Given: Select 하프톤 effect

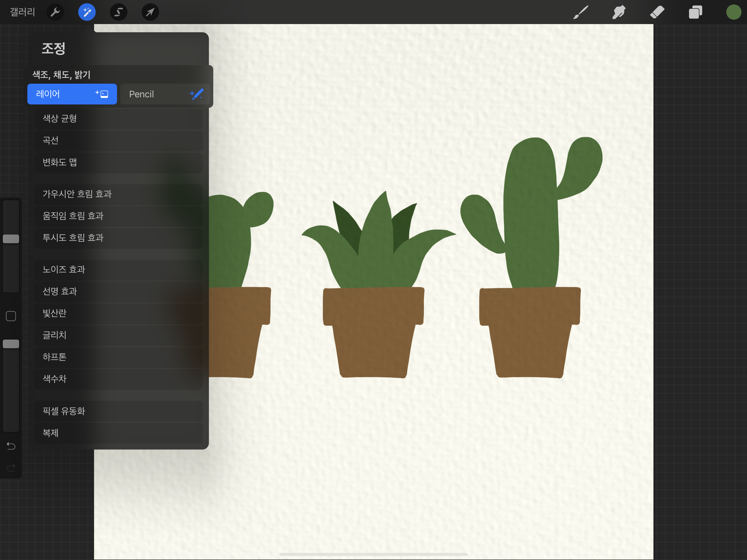Looking at the screenshot, I should [x=119, y=357].
